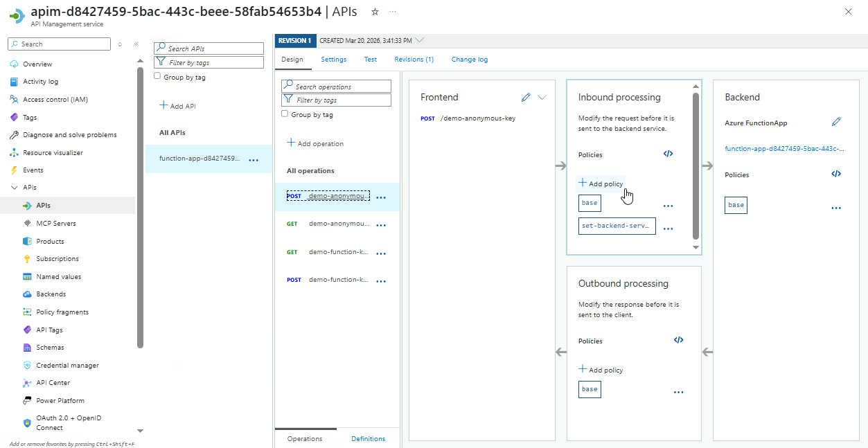The image size is (868, 448).
Task: Open context menu for set-backend-service policy
Action: pyautogui.click(x=668, y=228)
